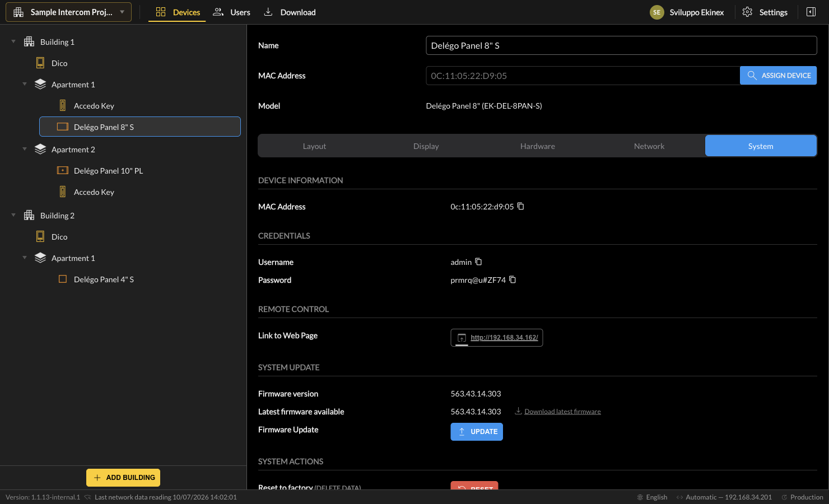Image resolution: width=829 pixels, height=504 pixels.
Task: Click the Accedo Key icon in Apartment 1
Action: [x=63, y=105]
